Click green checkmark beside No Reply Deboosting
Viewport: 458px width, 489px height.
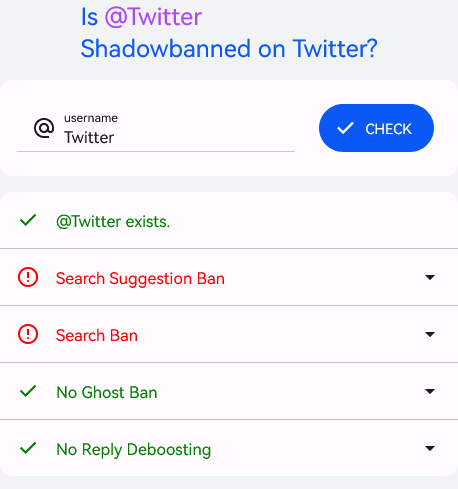(x=28, y=448)
